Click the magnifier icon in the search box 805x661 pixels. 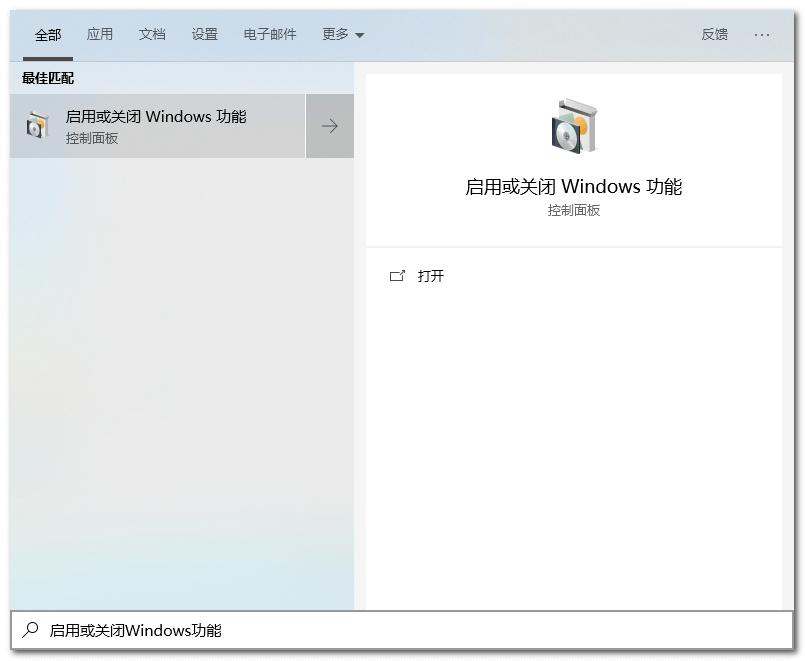click(x=30, y=630)
